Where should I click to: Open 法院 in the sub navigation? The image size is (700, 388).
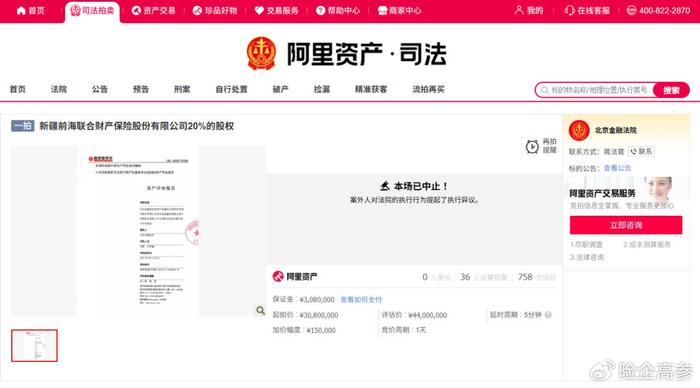[x=59, y=89]
